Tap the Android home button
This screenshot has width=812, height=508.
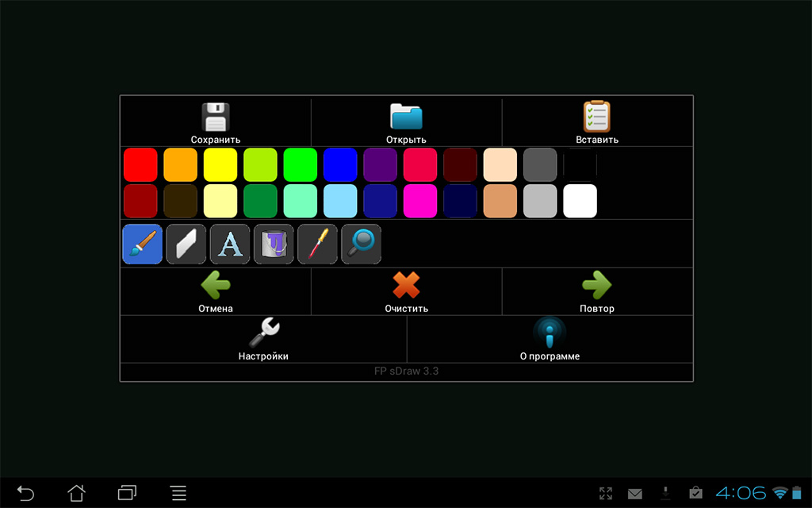pos(77,493)
